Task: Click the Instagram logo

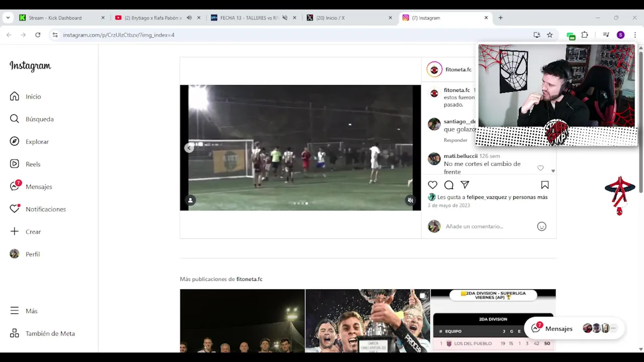Action: click(30, 66)
